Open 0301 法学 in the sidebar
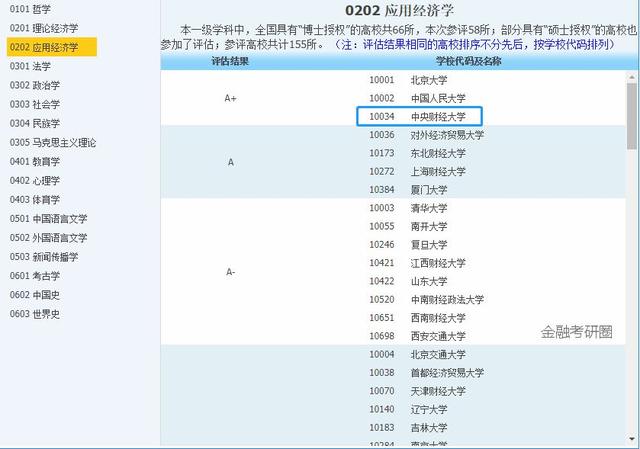The width and height of the screenshot is (640, 449). pyautogui.click(x=30, y=66)
